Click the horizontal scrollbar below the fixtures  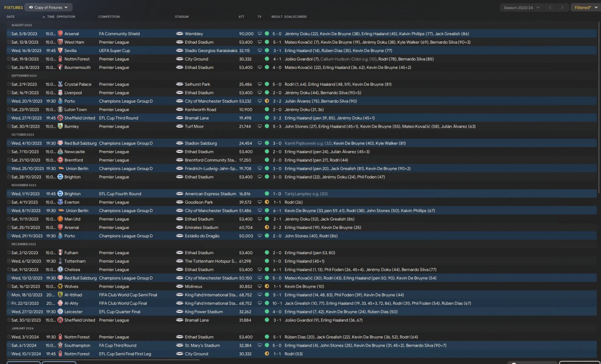tap(103, 360)
